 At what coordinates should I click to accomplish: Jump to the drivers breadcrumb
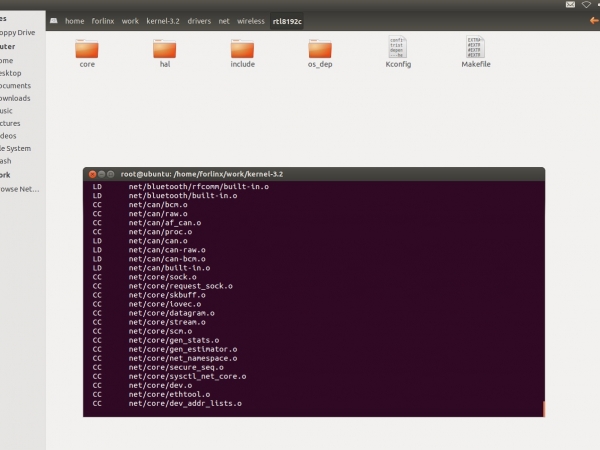click(201, 21)
